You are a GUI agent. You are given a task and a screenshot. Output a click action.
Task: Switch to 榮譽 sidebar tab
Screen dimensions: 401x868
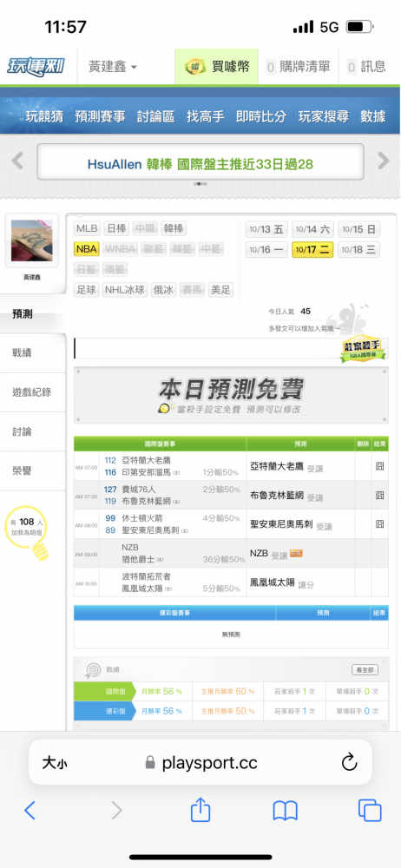point(33,471)
